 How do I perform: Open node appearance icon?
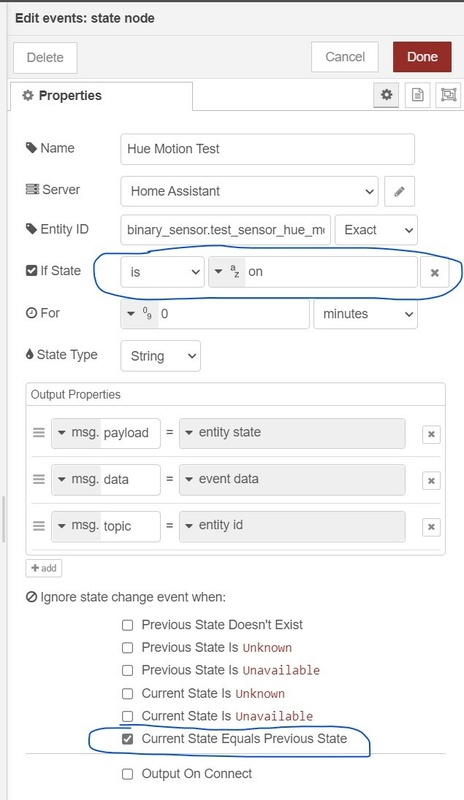tap(448, 95)
